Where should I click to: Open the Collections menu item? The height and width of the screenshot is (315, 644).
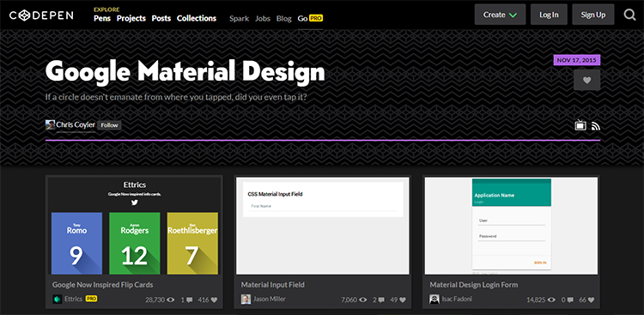click(197, 19)
